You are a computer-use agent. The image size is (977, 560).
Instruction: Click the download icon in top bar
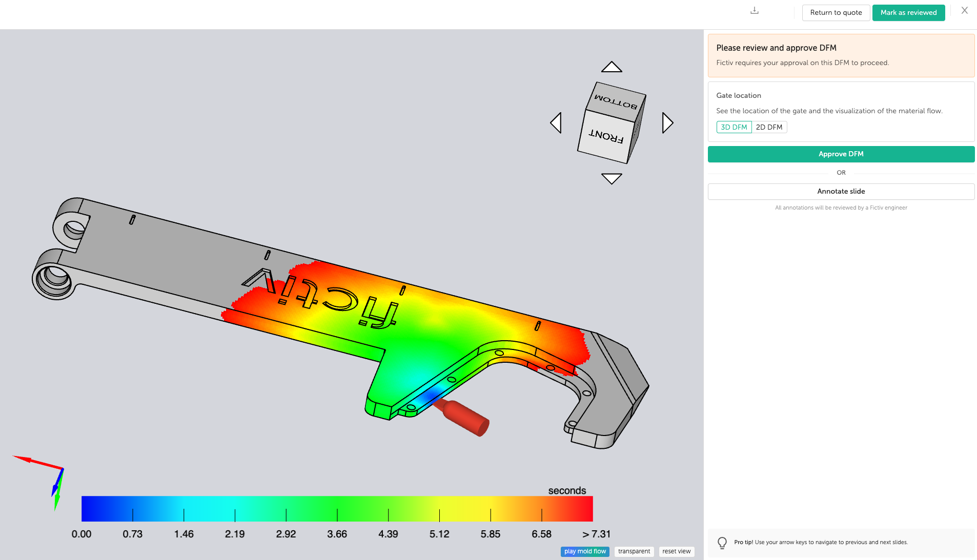click(x=754, y=11)
